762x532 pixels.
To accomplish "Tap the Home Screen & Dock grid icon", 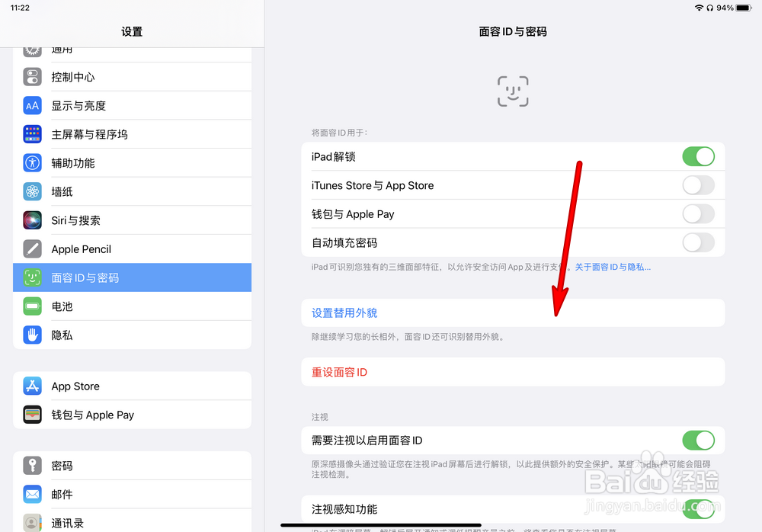I will 33,134.
